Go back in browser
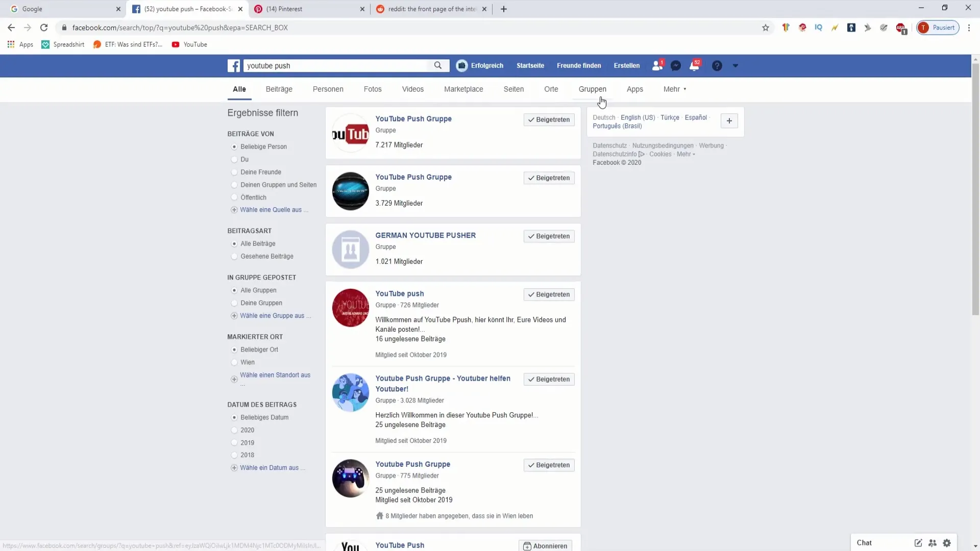 (x=11, y=28)
